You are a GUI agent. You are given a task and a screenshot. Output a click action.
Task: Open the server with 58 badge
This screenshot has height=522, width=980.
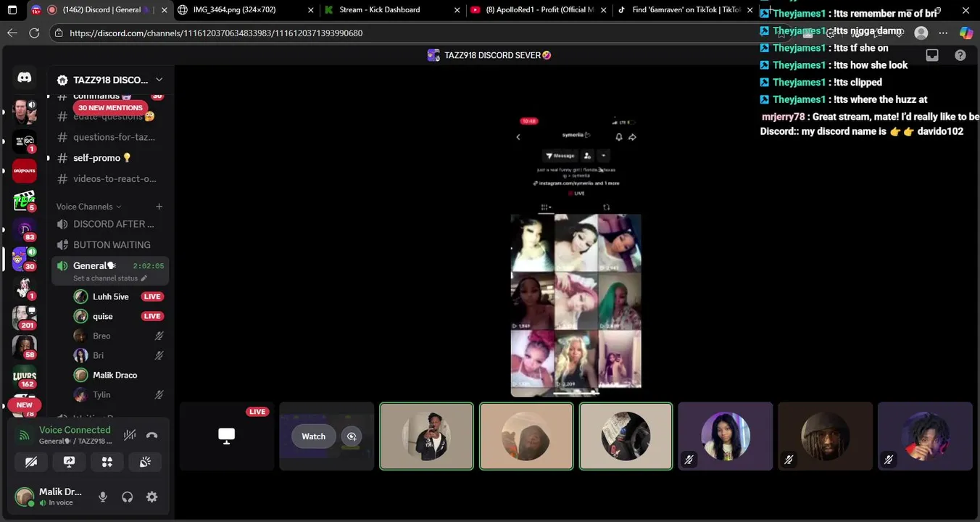[x=24, y=347]
